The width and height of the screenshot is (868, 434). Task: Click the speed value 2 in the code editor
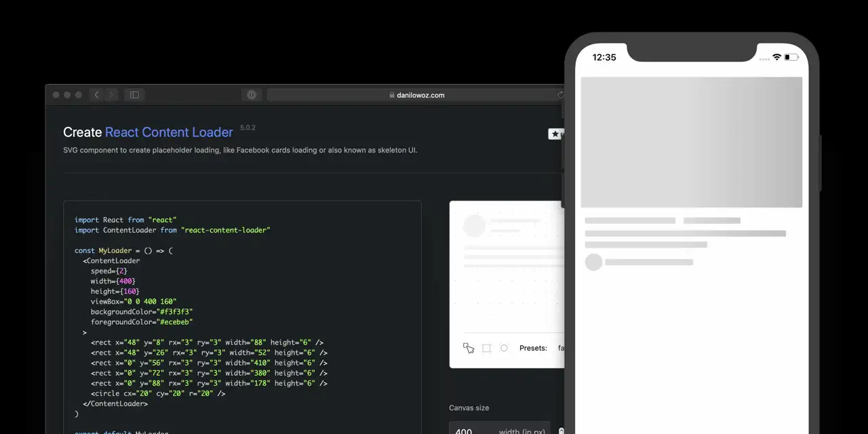point(121,271)
